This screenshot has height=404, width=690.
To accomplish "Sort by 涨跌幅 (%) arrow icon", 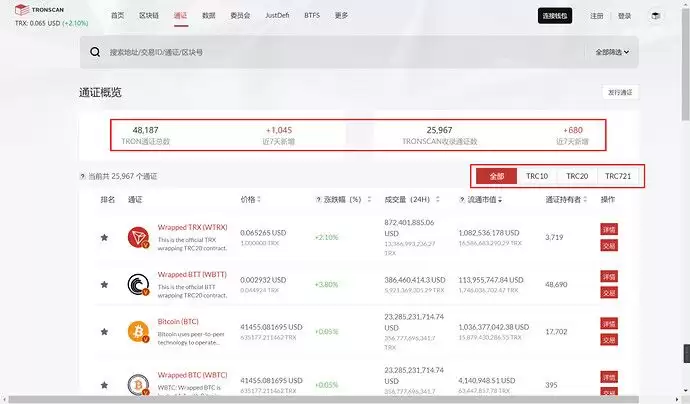I will pos(369,199).
